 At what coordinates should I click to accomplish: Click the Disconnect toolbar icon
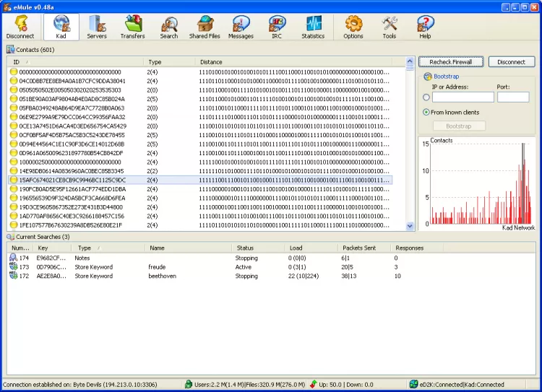20,27
